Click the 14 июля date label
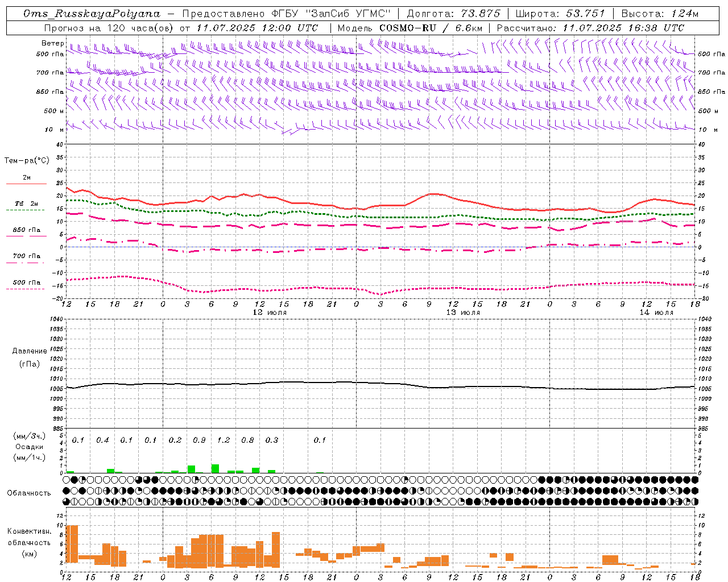Screen dimensions: 728x582 (x=656, y=313)
